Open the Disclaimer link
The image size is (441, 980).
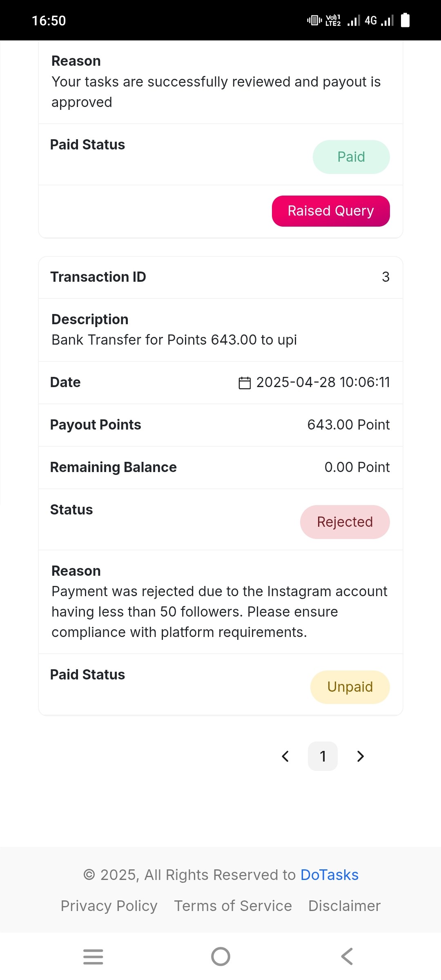click(x=345, y=906)
